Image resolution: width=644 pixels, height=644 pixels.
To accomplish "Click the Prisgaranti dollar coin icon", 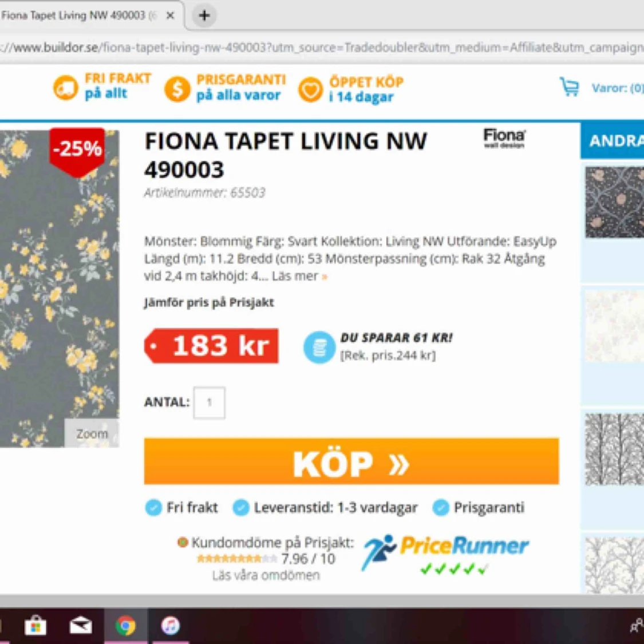I will (x=177, y=89).
